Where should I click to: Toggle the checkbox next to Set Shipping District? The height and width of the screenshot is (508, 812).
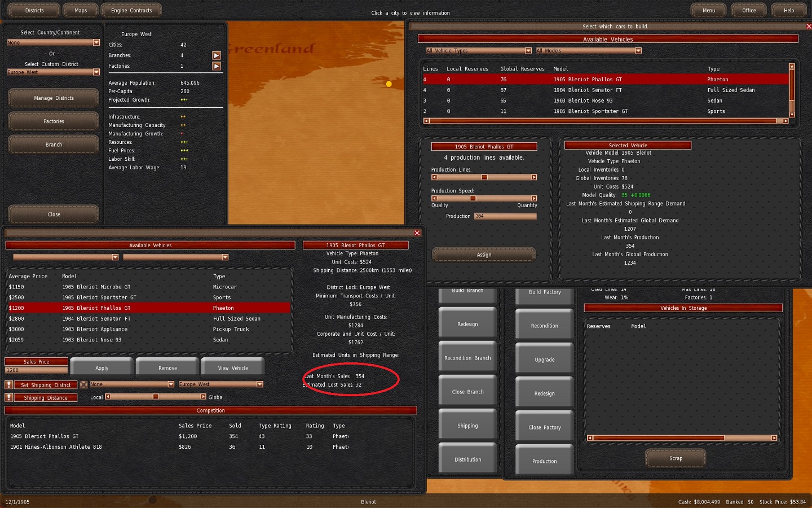pos(83,384)
